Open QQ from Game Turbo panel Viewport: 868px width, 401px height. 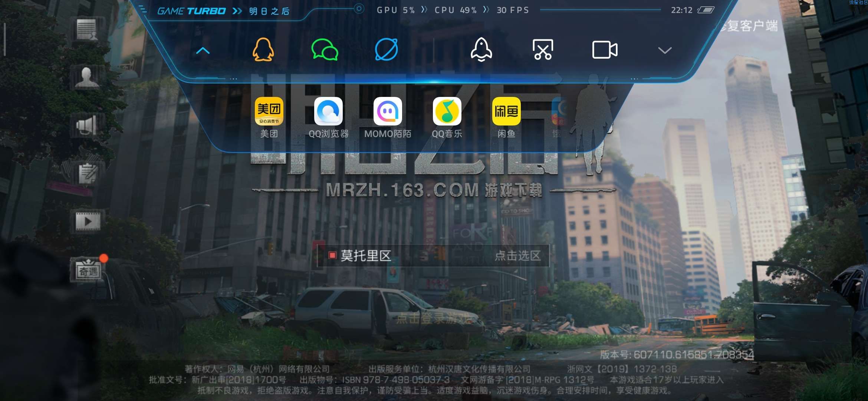pyautogui.click(x=263, y=50)
